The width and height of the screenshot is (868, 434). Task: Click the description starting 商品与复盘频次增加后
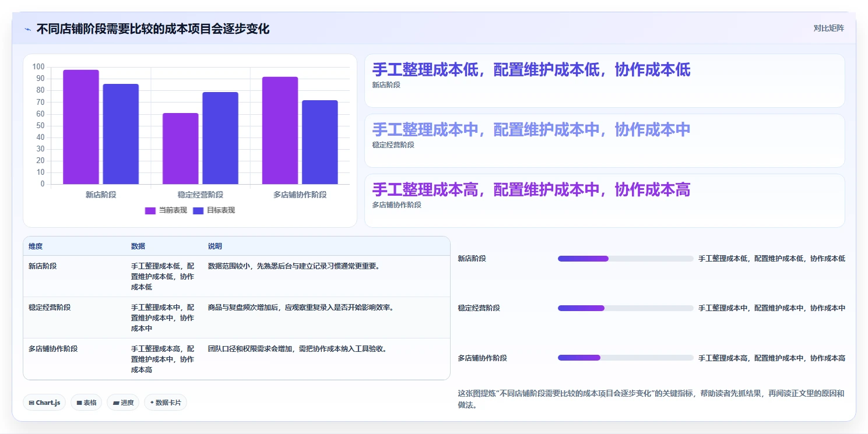click(x=301, y=308)
